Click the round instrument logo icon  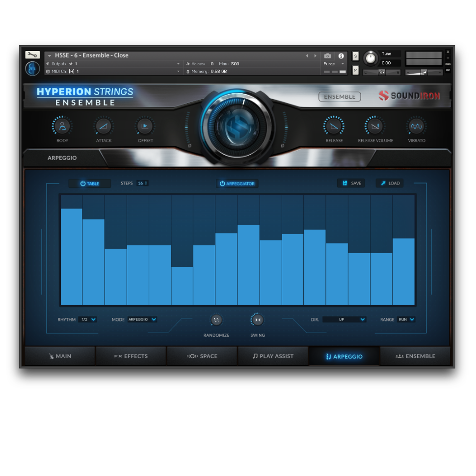32,69
